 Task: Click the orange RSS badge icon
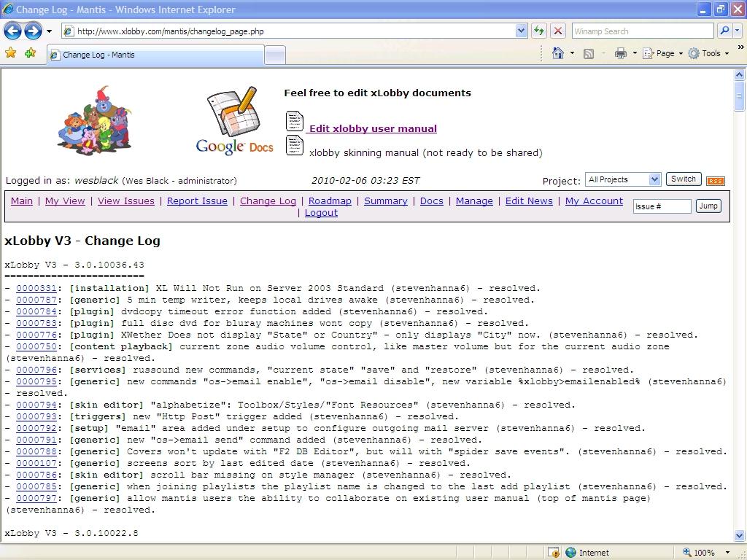point(715,181)
